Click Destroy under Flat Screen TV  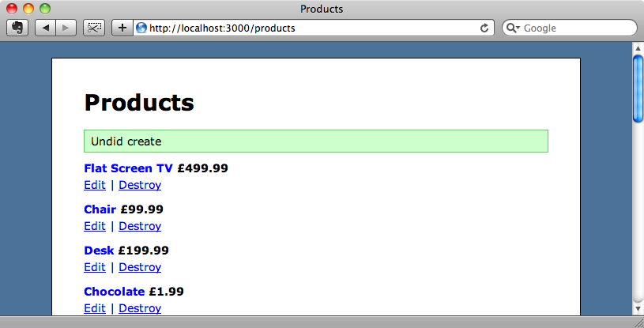coord(140,185)
